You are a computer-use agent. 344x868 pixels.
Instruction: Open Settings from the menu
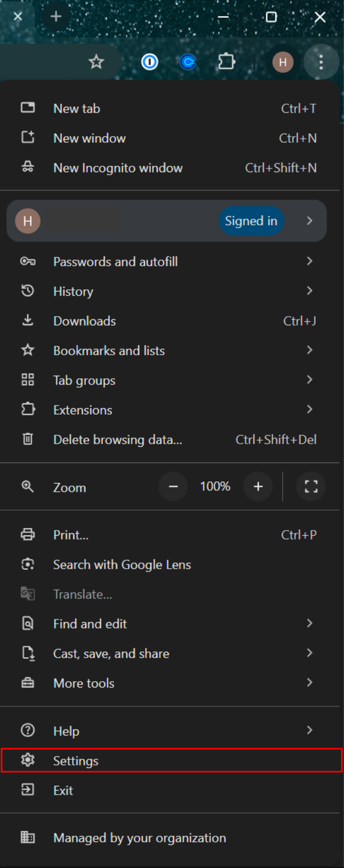pos(76,761)
